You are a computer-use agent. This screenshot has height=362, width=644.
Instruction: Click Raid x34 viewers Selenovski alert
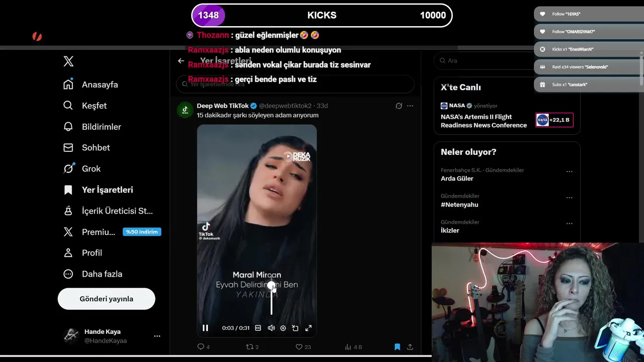(588, 67)
